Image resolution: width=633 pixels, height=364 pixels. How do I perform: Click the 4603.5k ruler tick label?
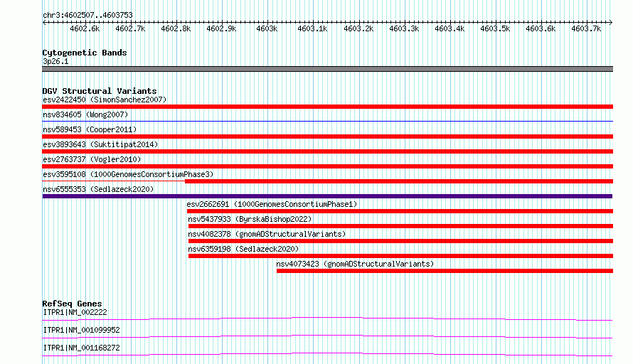click(x=495, y=28)
